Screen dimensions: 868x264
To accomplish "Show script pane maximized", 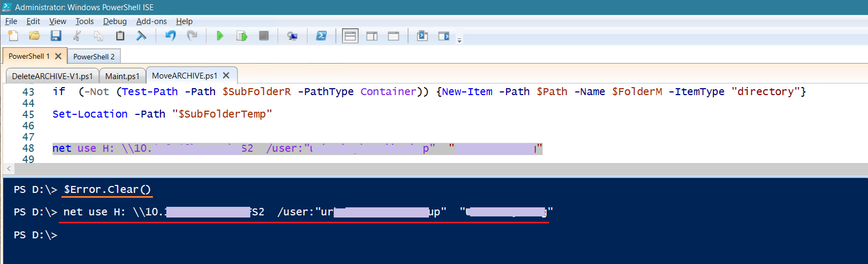I will click(394, 36).
